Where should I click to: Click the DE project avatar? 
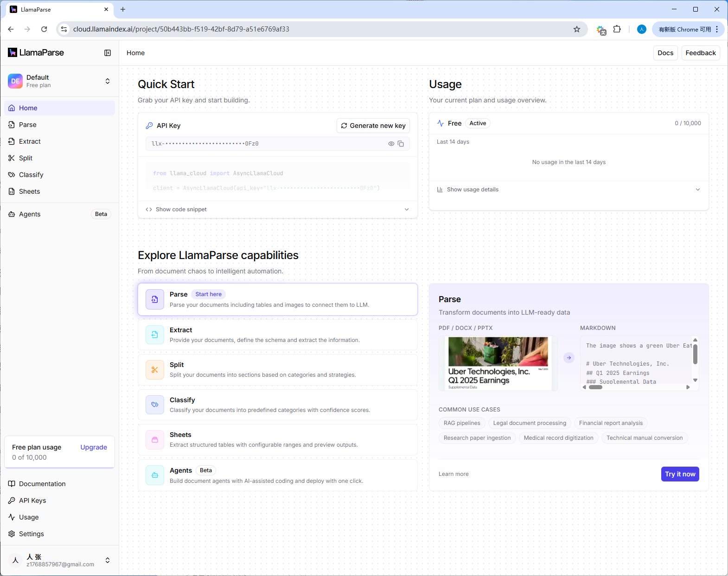coord(15,81)
